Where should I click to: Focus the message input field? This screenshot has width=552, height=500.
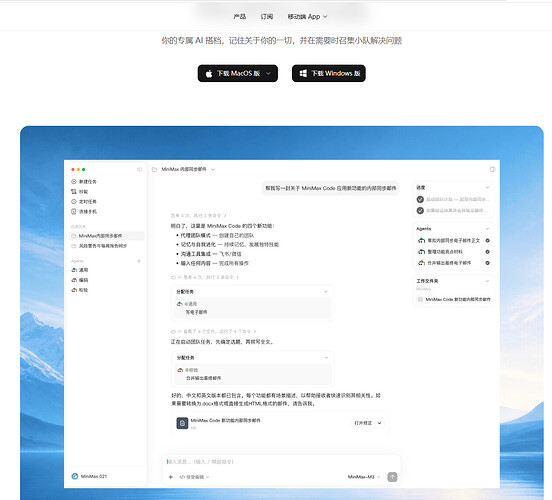pyautogui.click(x=282, y=462)
